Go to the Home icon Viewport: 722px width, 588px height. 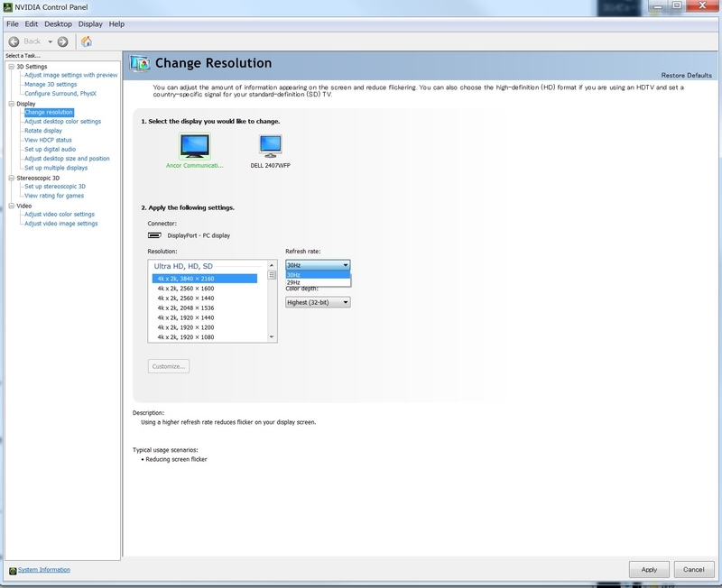[86, 41]
